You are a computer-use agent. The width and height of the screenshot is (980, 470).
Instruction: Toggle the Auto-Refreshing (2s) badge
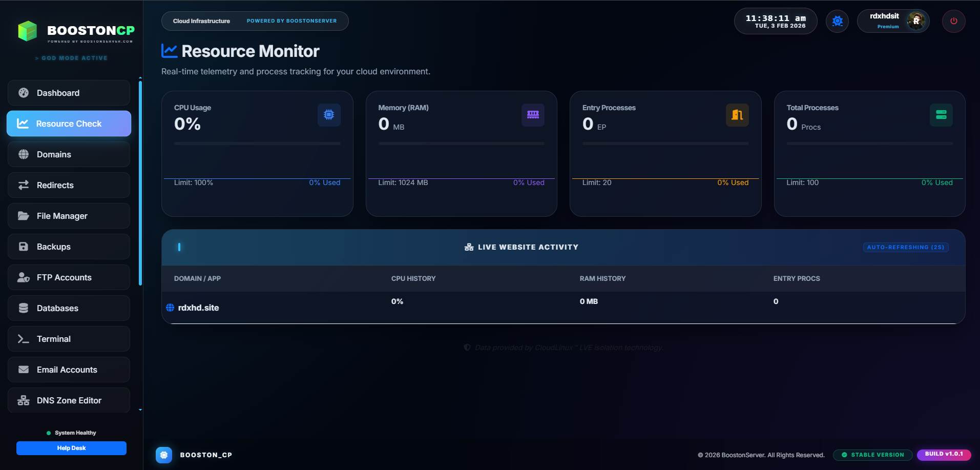coord(905,247)
